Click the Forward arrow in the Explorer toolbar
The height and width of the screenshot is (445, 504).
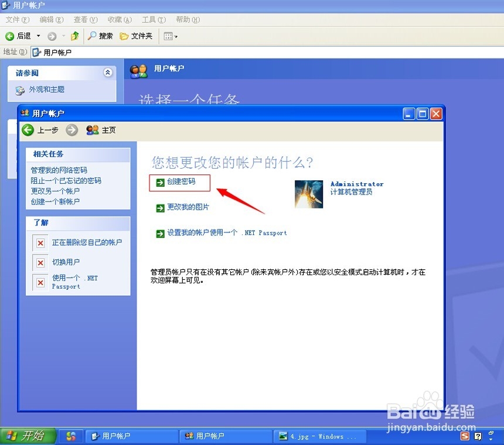pos(52,36)
